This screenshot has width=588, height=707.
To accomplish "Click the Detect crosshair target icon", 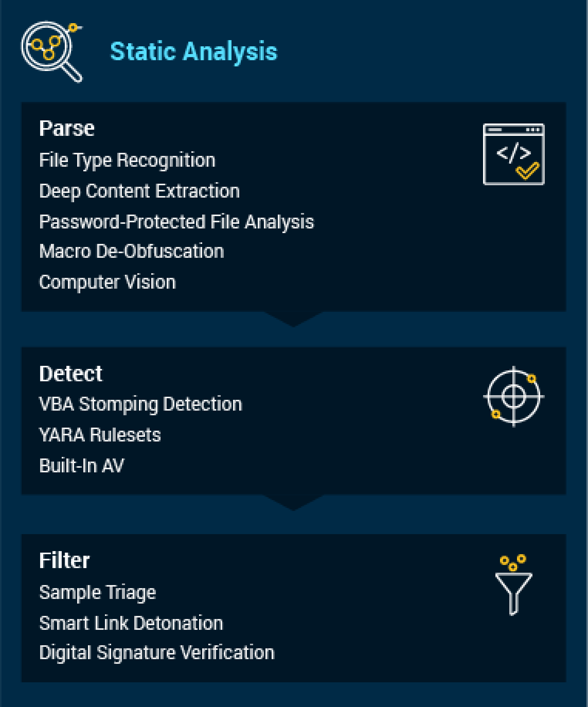I will coord(514,396).
